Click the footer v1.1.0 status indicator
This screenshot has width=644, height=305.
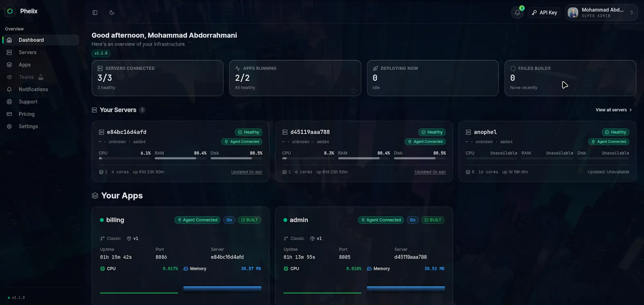16,298
